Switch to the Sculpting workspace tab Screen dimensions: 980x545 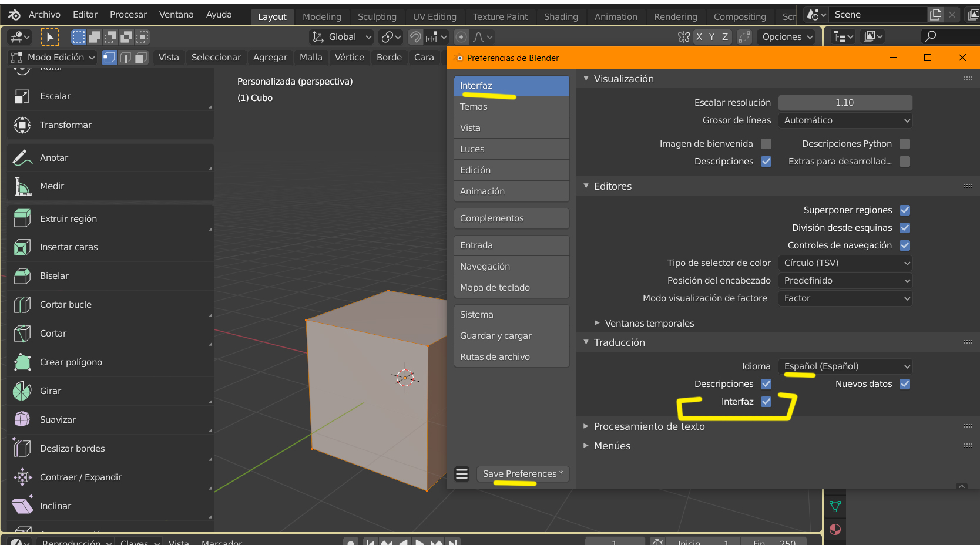click(x=377, y=17)
